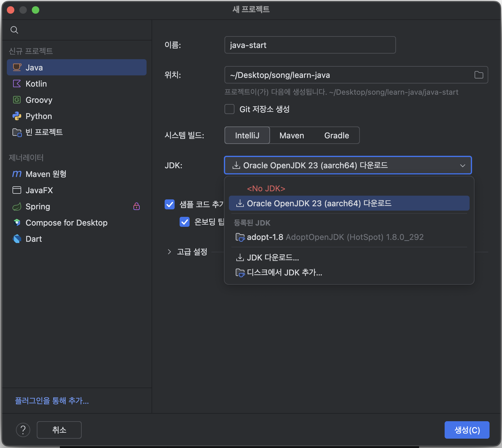Click the 신규 프로젝트 sidebar heading

tap(31, 51)
